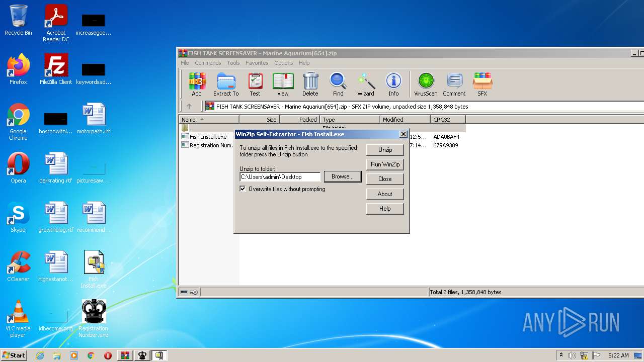
Task: Sort by the CRC32 column header
Action: pyautogui.click(x=448, y=120)
